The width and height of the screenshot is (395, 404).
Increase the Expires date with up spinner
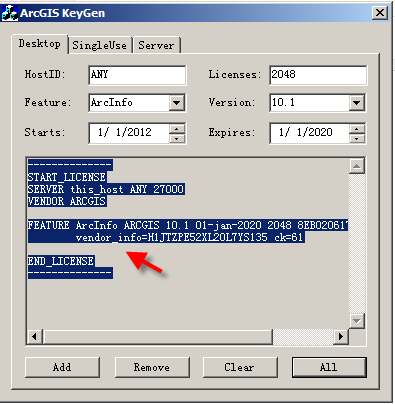click(x=357, y=129)
